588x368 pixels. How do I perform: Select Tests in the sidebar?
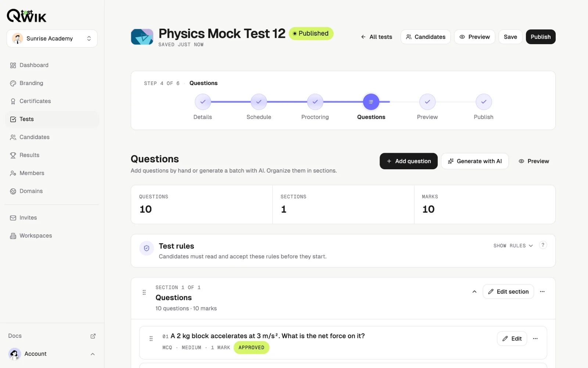(x=52, y=119)
